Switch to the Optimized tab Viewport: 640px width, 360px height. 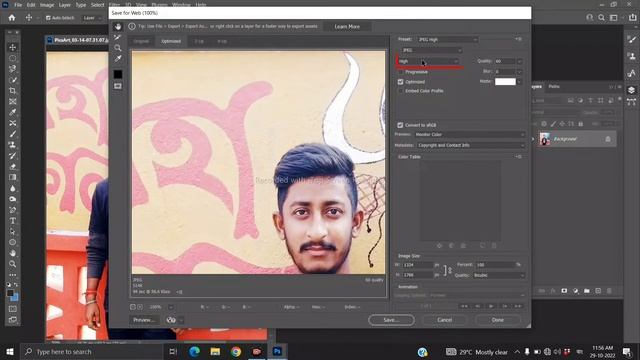(171, 41)
